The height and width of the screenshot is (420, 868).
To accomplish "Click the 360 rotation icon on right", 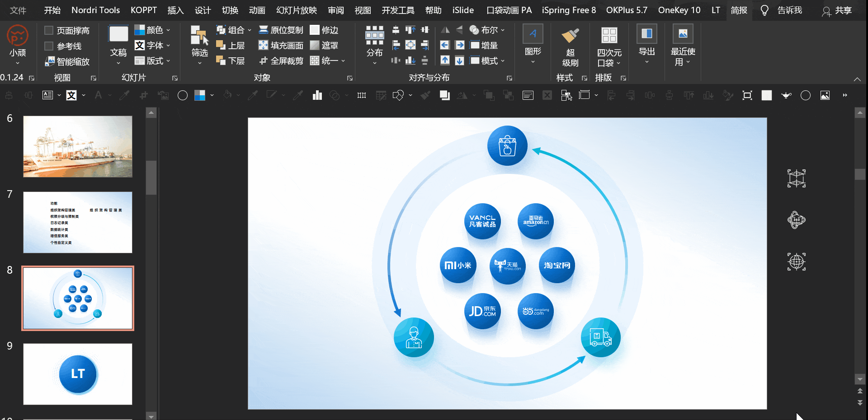I will (797, 220).
